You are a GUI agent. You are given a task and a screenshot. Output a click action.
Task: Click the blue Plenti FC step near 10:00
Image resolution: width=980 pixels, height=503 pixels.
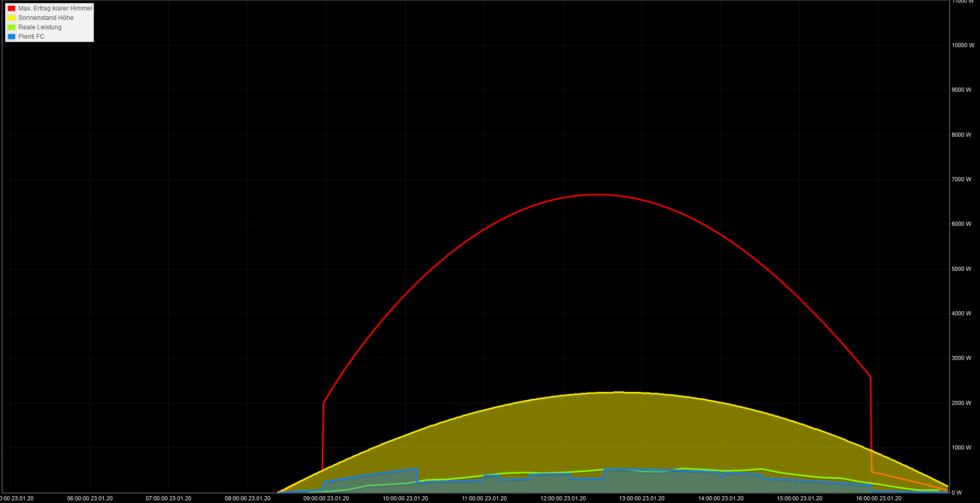(417, 476)
